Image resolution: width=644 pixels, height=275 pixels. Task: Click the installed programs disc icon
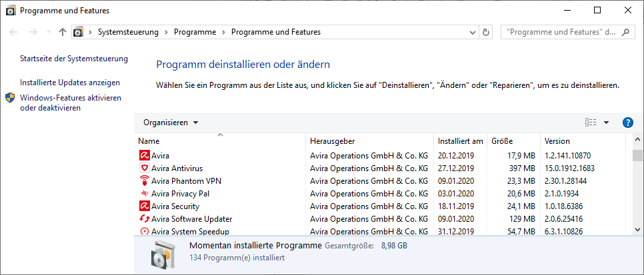pyautogui.click(x=163, y=254)
